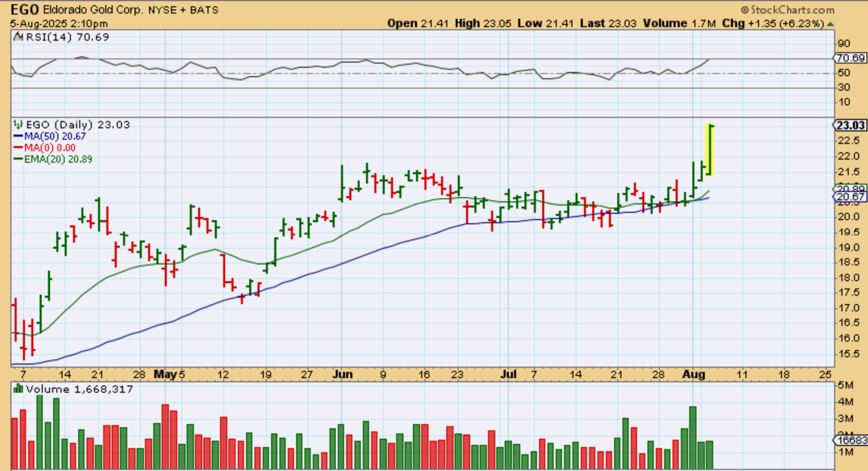Image resolution: width=868 pixels, height=471 pixels.
Task: Click the 10 label on the RSI axis
Action: click(844, 102)
